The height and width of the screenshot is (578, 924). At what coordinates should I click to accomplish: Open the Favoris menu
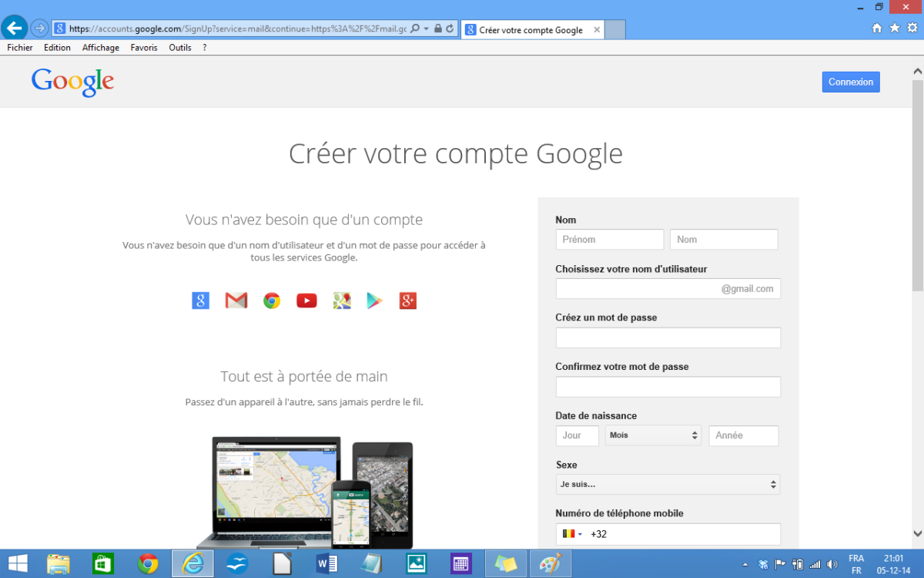pos(144,48)
